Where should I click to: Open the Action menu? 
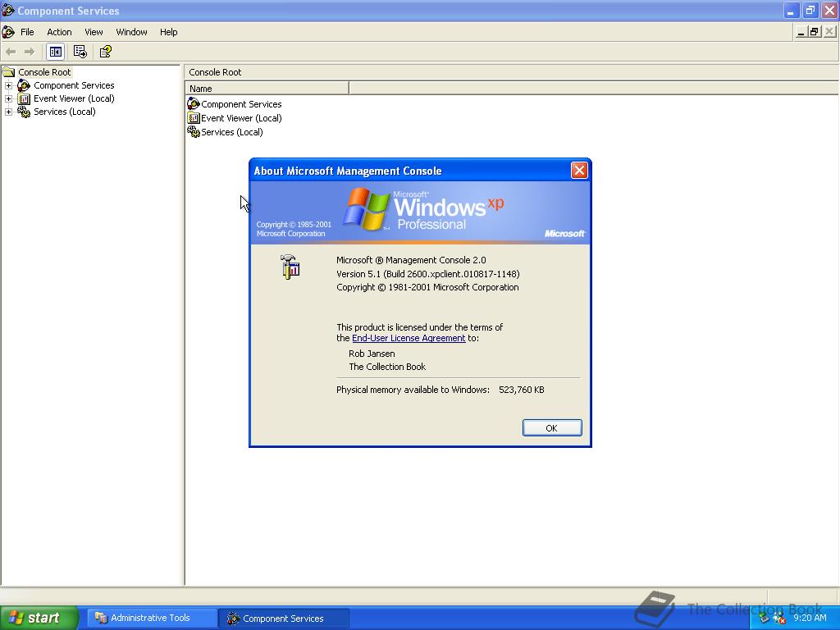[59, 32]
